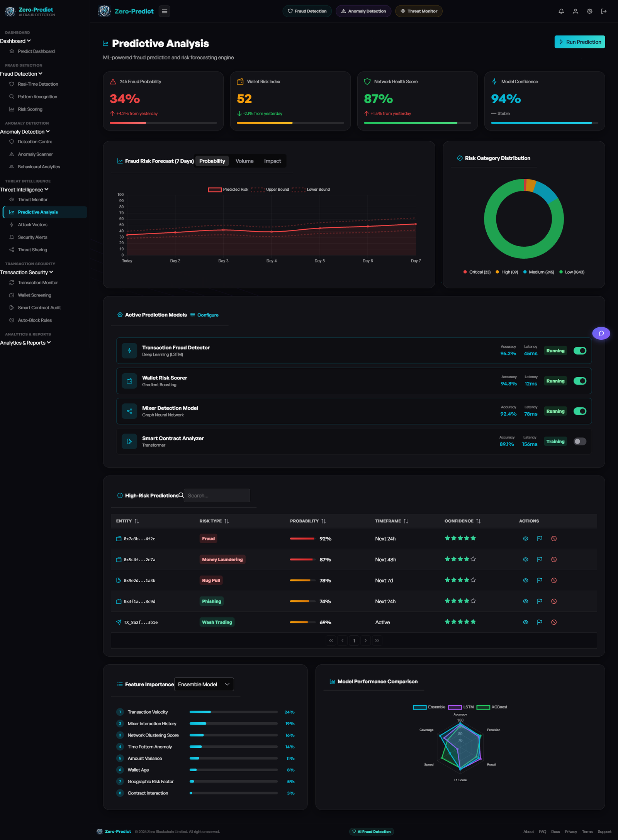Open the Ensemble Model dropdown
This screenshot has width=618, height=840.
204,684
